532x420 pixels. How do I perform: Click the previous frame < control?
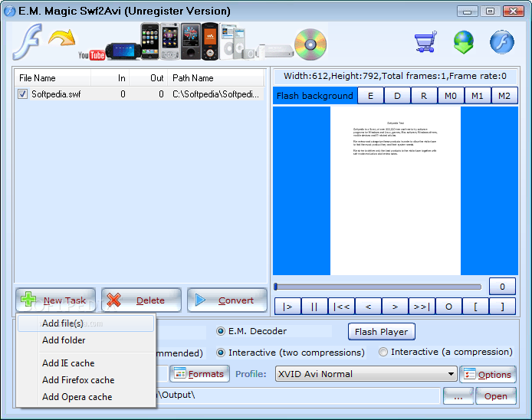pyautogui.click(x=368, y=307)
